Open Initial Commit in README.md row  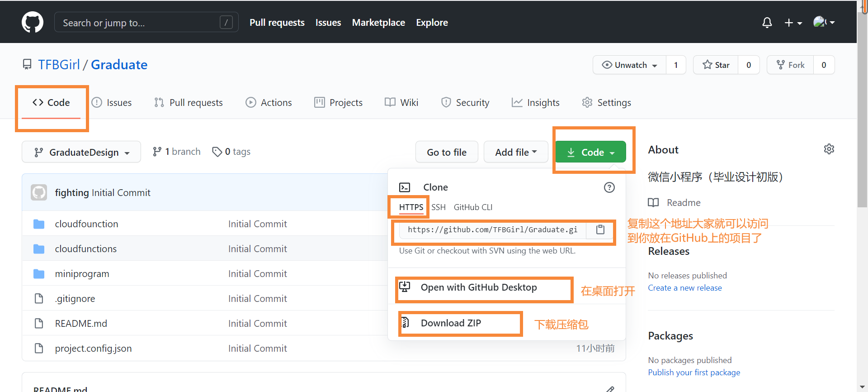coord(258,324)
